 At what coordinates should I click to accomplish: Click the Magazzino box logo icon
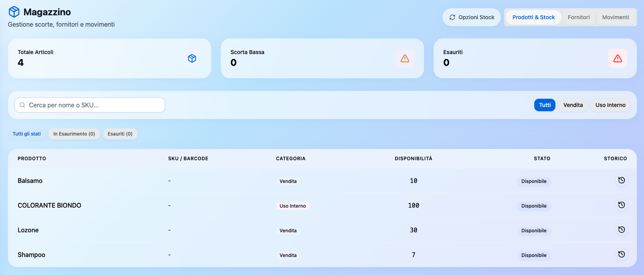[14, 12]
